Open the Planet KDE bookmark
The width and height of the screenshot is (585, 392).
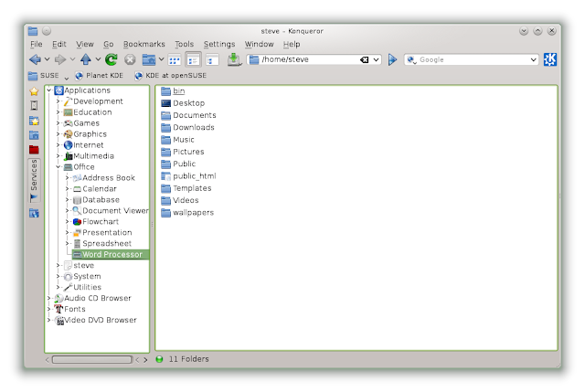point(100,76)
